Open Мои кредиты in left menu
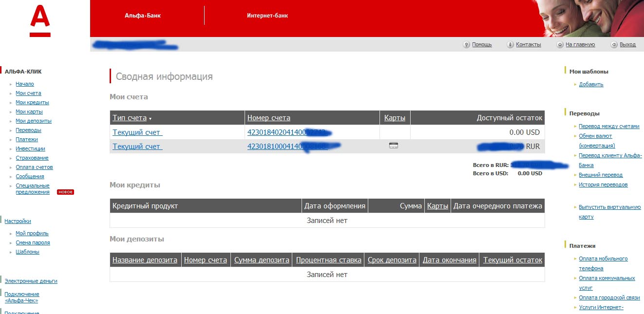Screen dimensions: 644x314 32,102
